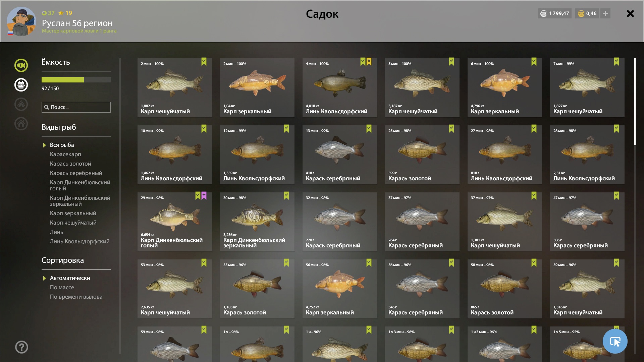Toggle the green bookmark on the 1,882 кг Карп чешуйчатый
This screenshot has width=644, height=362.
(x=204, y=62)
